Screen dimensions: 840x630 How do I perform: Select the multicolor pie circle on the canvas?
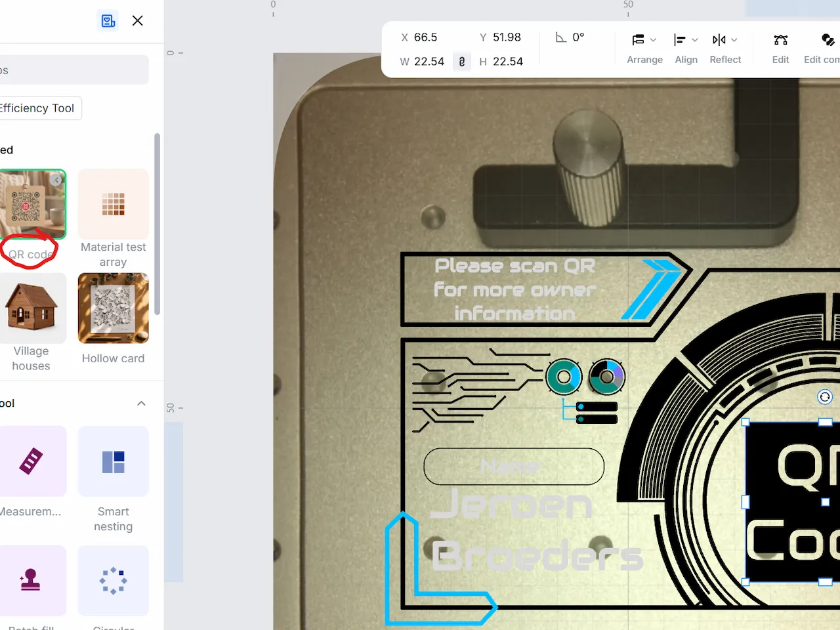[607, 377]
